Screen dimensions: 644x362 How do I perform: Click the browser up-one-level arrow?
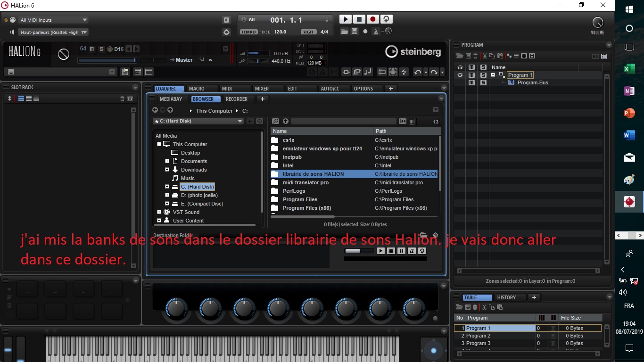coord(170,110)
